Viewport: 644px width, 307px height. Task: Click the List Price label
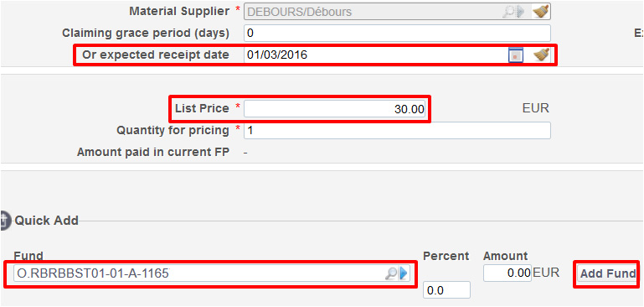202,109
